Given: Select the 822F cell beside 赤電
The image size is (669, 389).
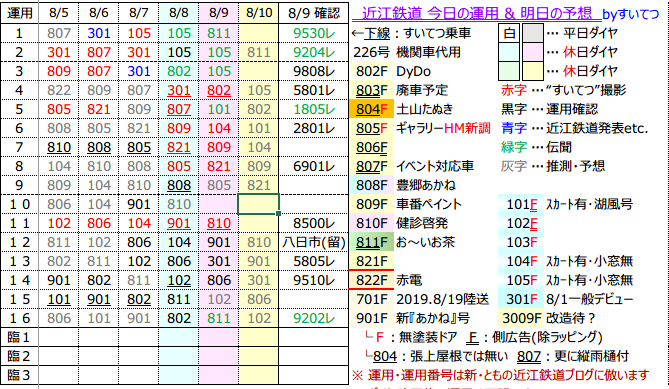Looking at the screenshot, I should click(372, 280).
